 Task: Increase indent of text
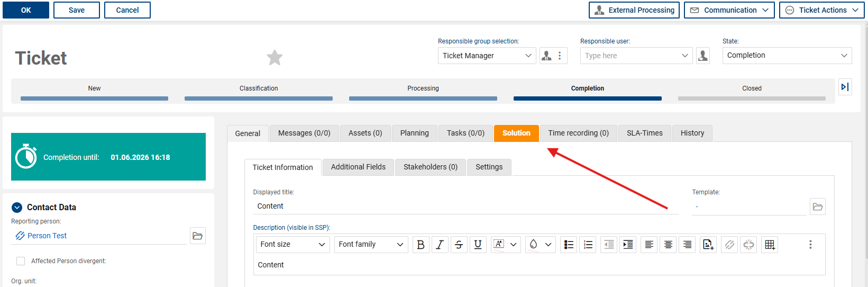[x=628, y=244]
